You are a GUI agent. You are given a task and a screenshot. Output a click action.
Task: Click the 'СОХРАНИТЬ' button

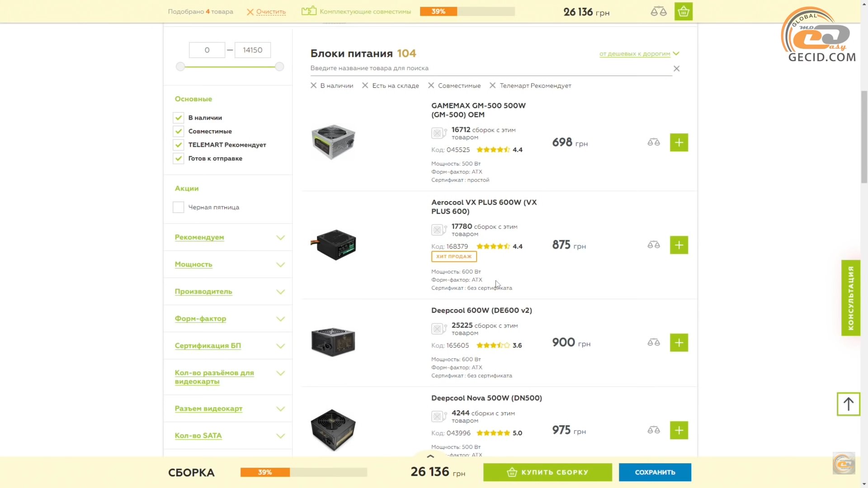(x=655, y=472)
